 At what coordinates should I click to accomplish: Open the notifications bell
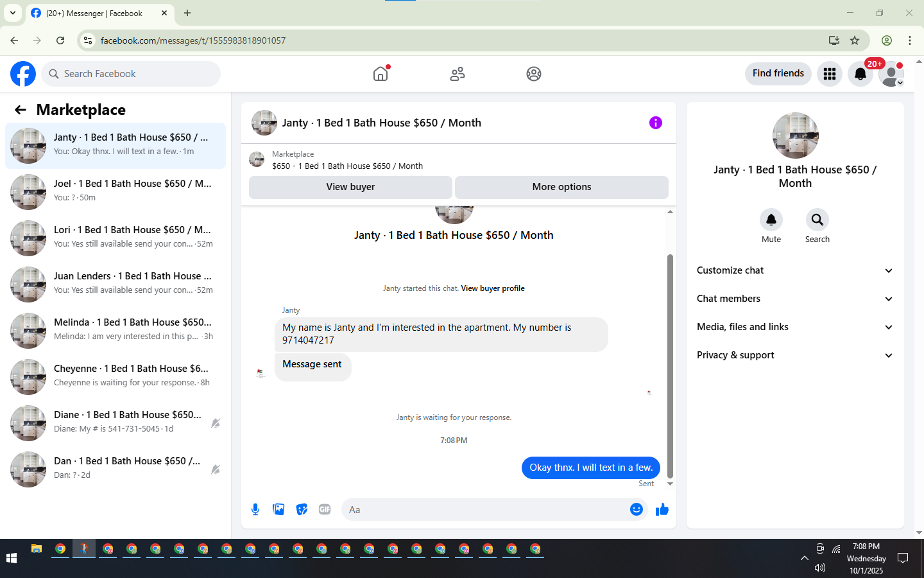click(860, 74)
